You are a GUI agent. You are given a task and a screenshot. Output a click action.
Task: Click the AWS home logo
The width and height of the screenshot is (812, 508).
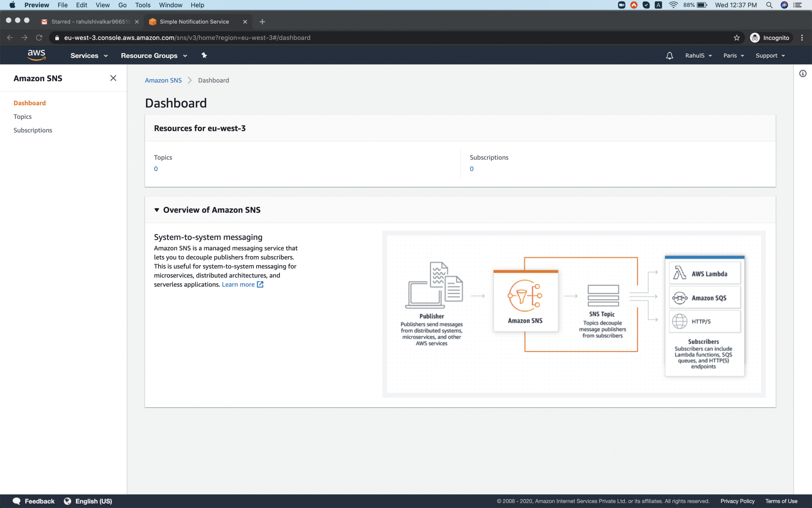(37, 55)
